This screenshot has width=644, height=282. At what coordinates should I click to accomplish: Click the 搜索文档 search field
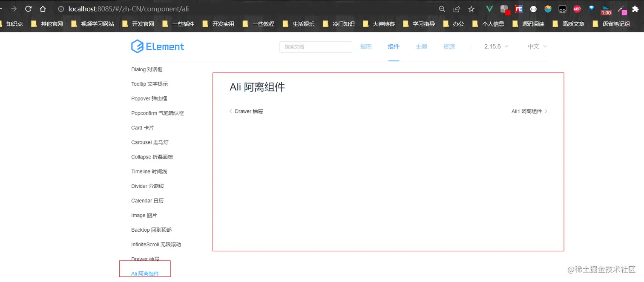pyautogui.click(x=316, y=47)
